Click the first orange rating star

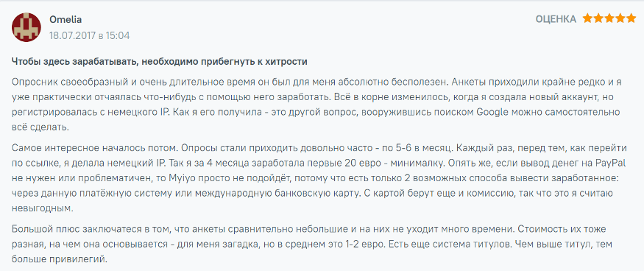coord(588,18)
